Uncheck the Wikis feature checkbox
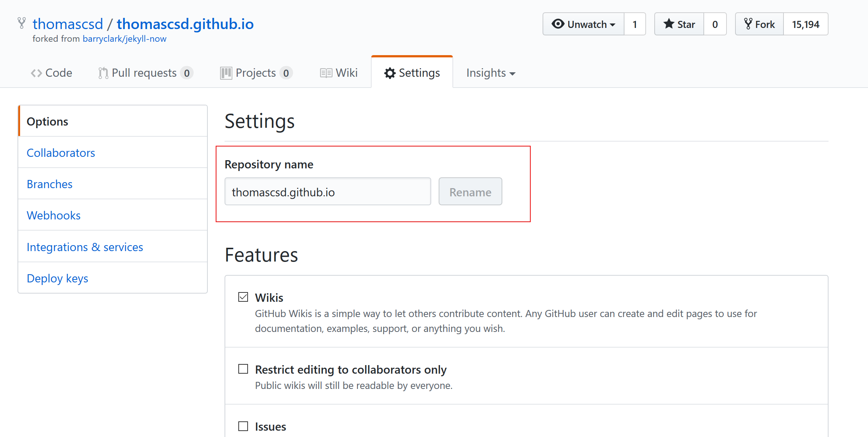This screenshot has width=868, height=437. (243, 297)
